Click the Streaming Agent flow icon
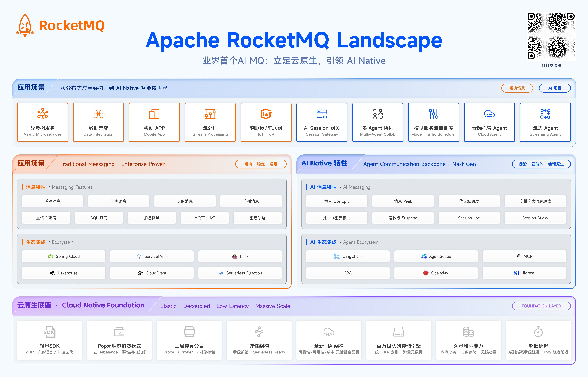 pyautogui.click(x=545, y=114)
